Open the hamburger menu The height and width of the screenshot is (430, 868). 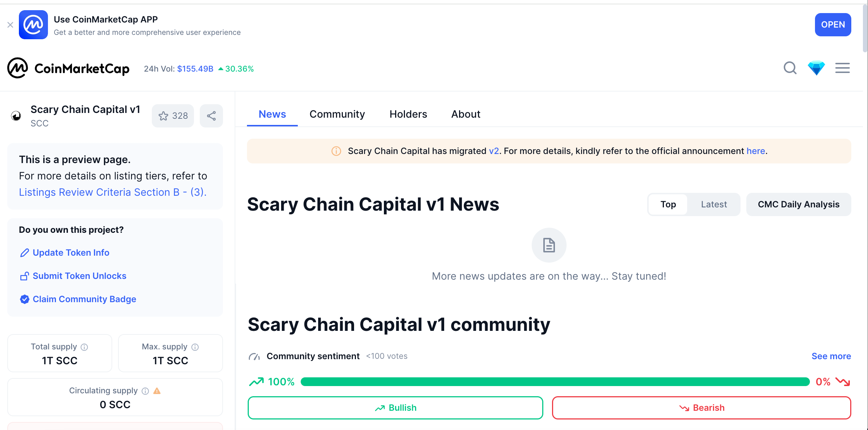(842, 68)
